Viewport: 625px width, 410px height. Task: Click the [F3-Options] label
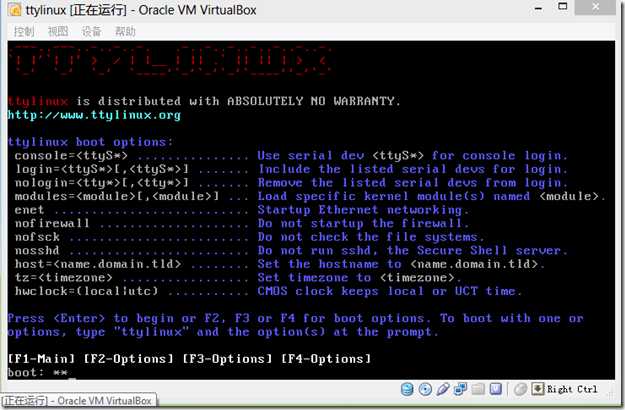tap(227, 359)
